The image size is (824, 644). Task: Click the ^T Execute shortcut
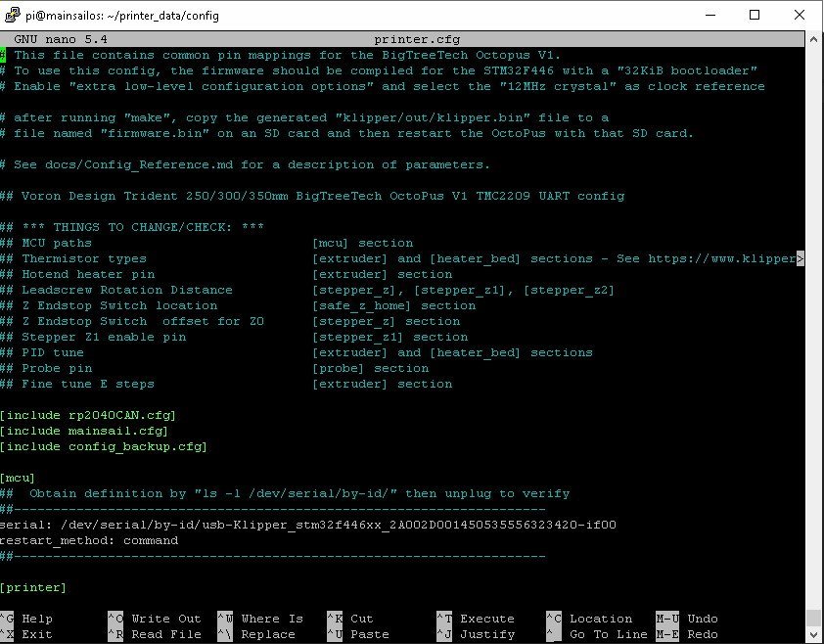tap(476, 619)
